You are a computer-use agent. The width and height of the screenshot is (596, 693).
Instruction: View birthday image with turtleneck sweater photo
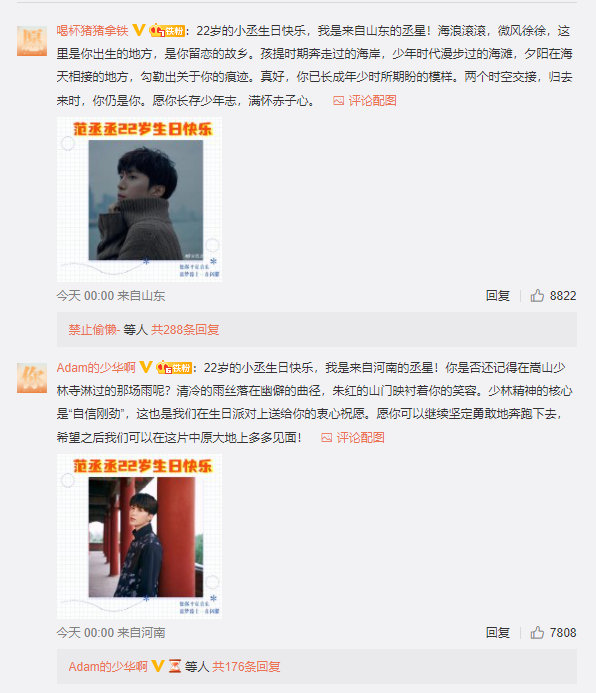pyautogui.click(x=140, y=199)
